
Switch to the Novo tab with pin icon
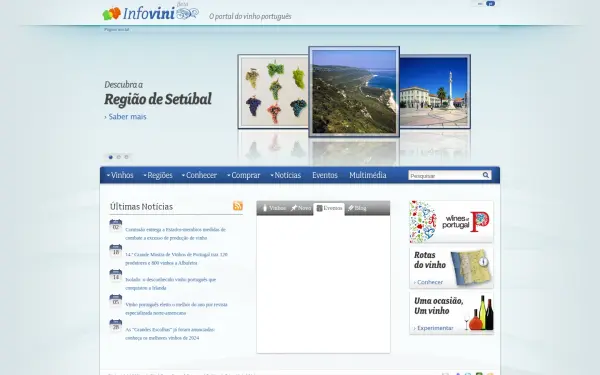[301, 208]
